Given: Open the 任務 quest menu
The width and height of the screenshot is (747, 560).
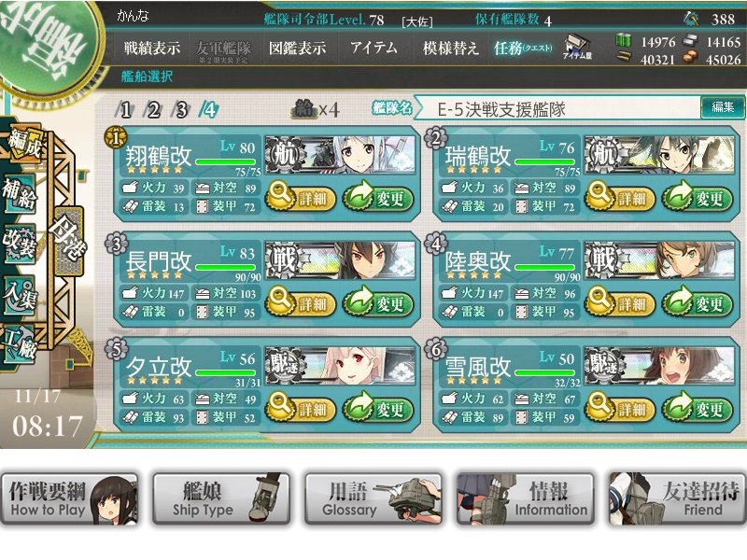Looking at the screenshot, I should 523,48.
